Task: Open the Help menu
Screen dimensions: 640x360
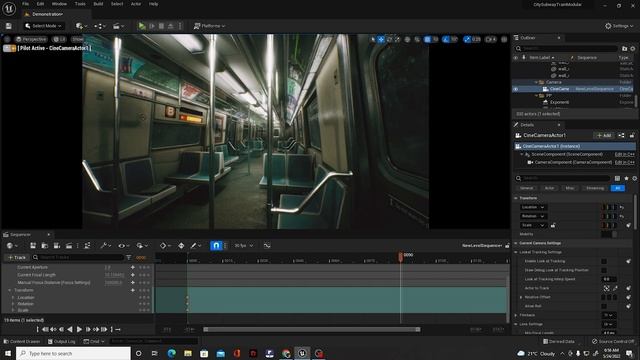Action: point(153,4)
